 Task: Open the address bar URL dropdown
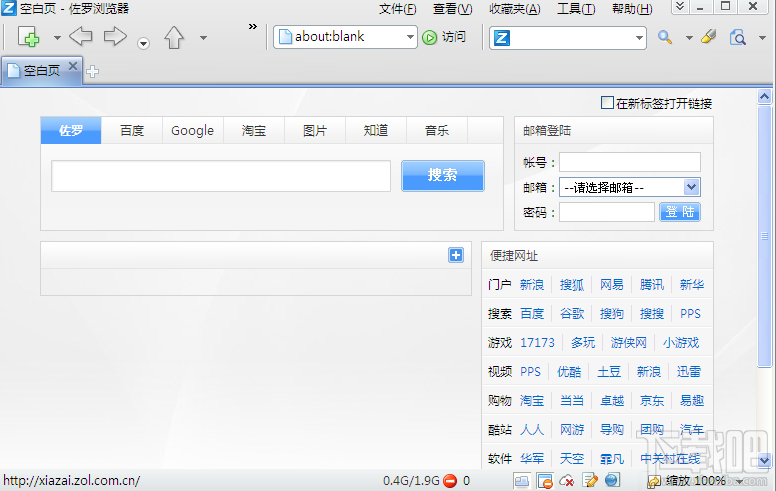click(410, 37)
